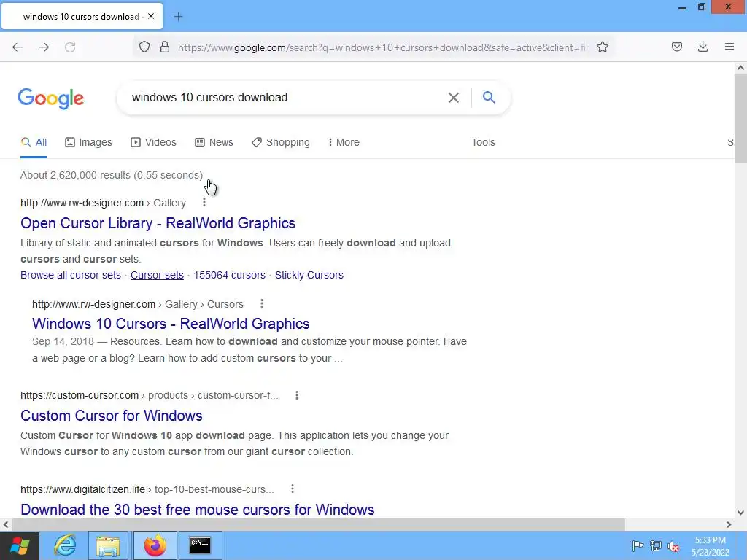This screenshot has height=560, width=747.
Task: Open the taskbar clock showing 5:33 PM
Action: tap(711, 546)
